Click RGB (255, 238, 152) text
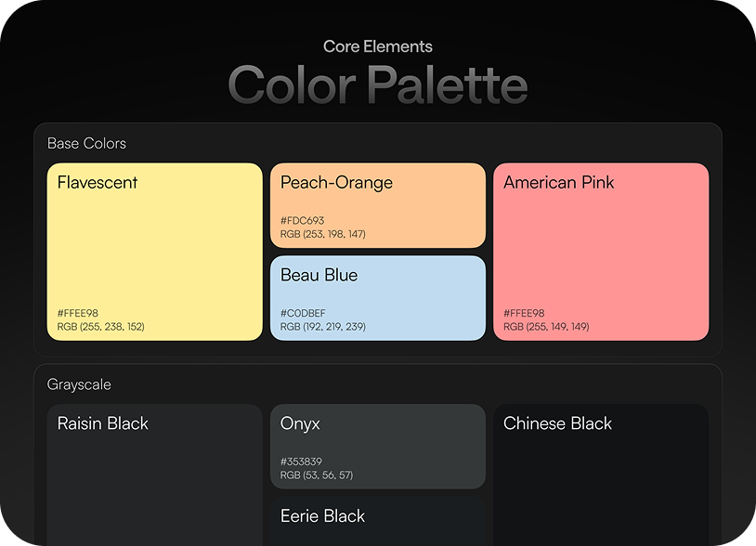The width and height of the screenshot is (756, 546). pyautogui.click(x=100, y=326)
